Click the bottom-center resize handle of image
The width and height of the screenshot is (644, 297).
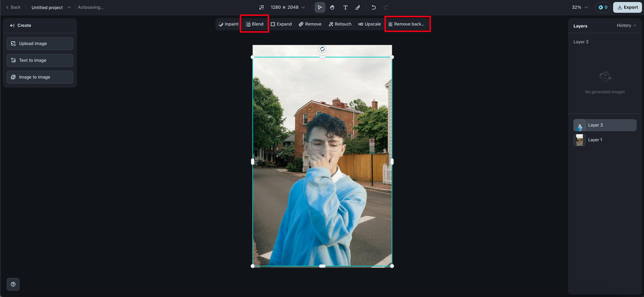point(322,266)
